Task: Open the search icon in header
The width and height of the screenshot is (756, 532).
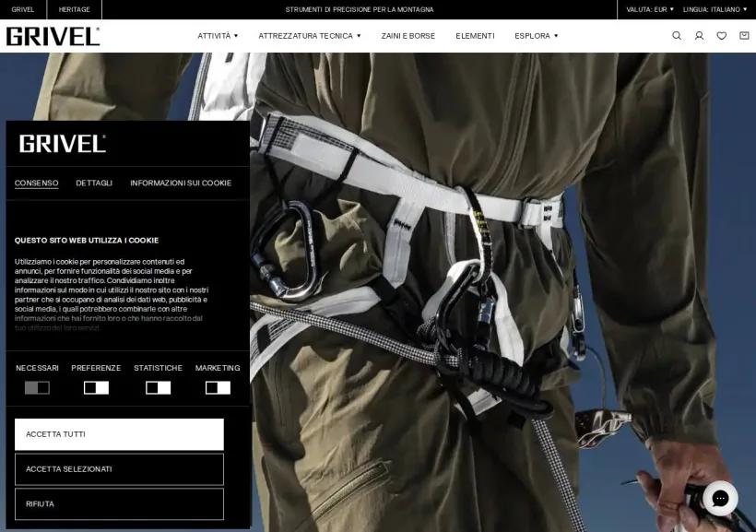Action: coord(677,36)
